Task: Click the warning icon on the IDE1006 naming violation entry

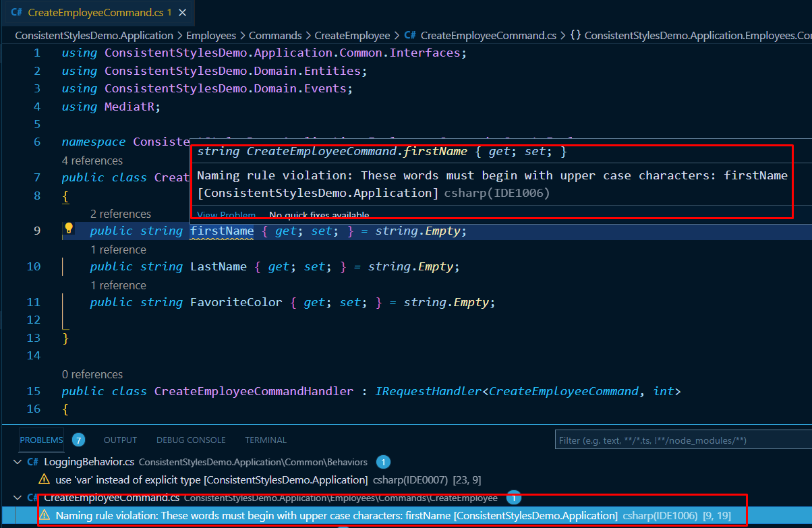Action: 45,515
